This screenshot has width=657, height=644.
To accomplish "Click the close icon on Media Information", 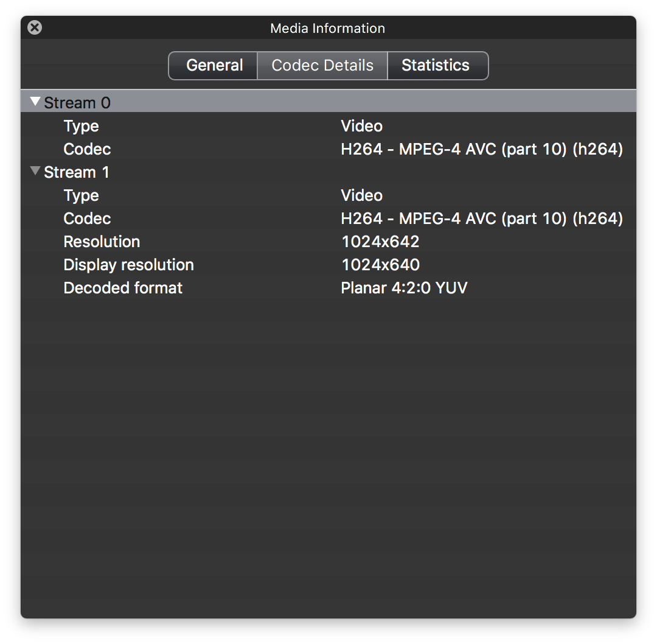I will click(35, 27).
